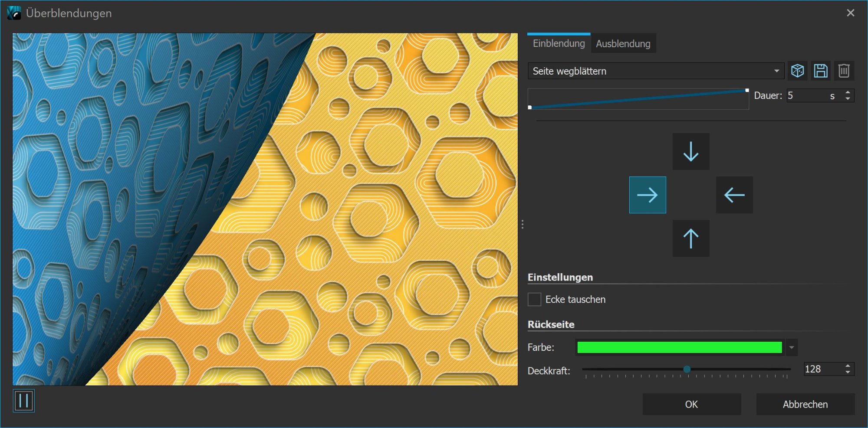Save the transition with the floppy disk icon
The height and width of the screenshot is (428, 868).
tap(820, 71)
